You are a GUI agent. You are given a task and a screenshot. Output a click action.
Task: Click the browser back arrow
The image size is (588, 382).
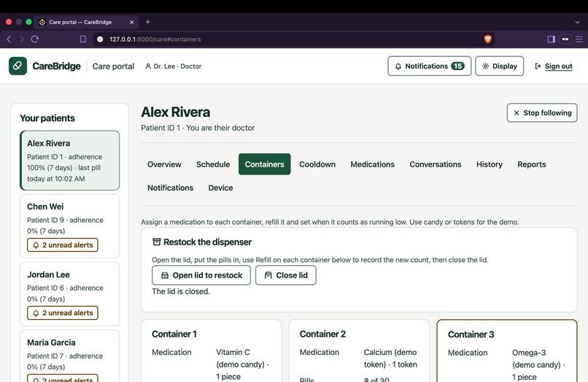9,39
